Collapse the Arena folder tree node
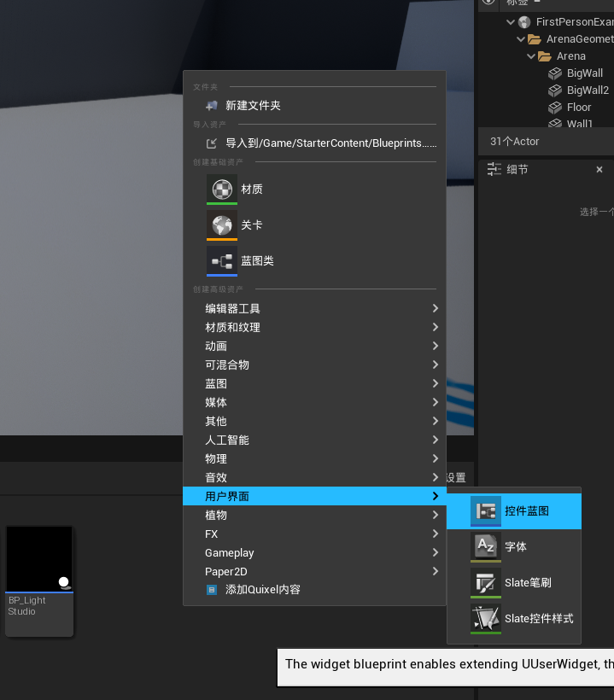 point(530,56)
